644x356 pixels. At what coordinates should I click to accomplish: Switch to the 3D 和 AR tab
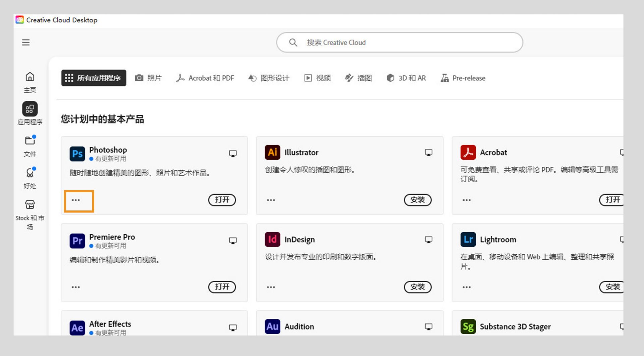[x=406, y=78]
